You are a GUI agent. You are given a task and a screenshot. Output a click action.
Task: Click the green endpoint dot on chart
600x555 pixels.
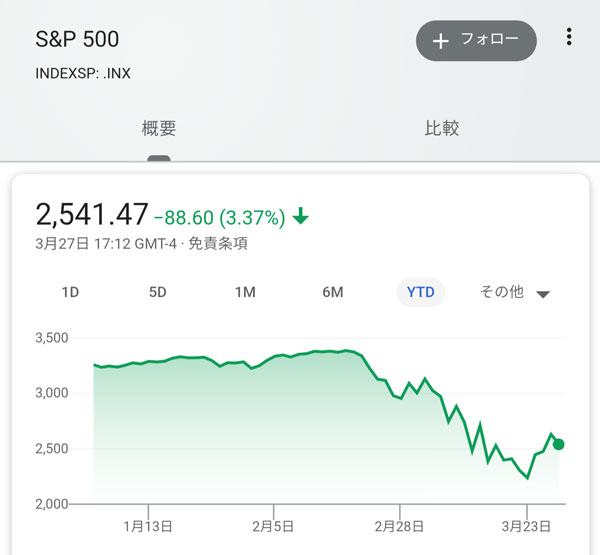tap(558, 444)
